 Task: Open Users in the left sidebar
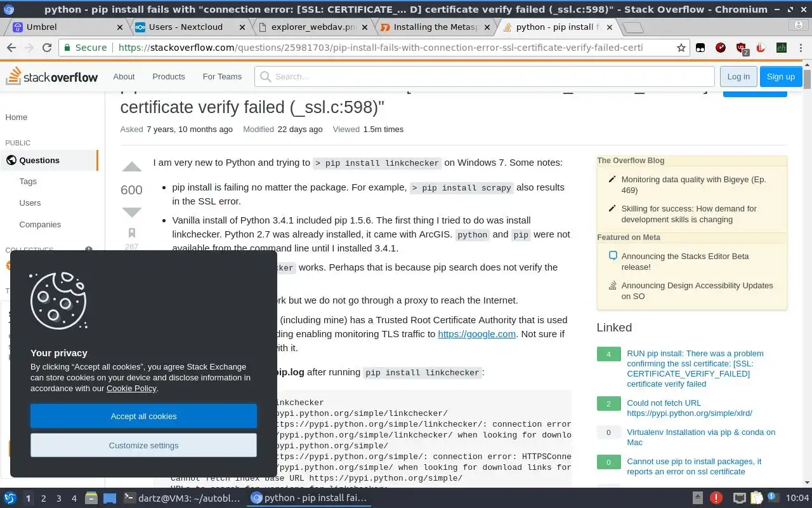(x=30, y=203)
